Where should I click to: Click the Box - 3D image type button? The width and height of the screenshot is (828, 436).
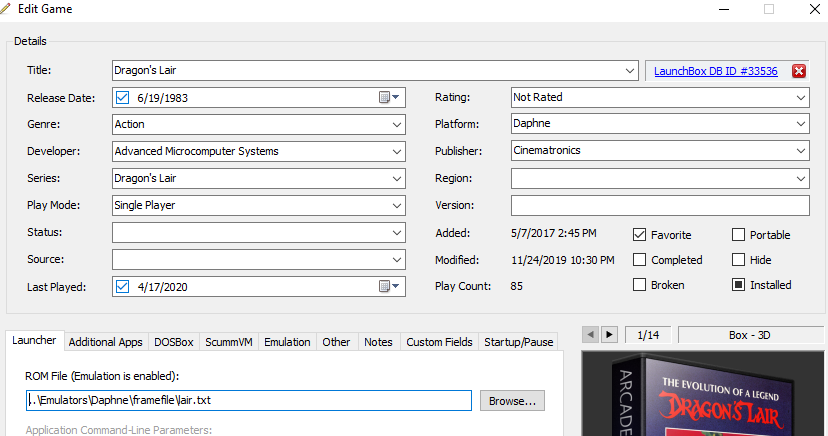750,335
